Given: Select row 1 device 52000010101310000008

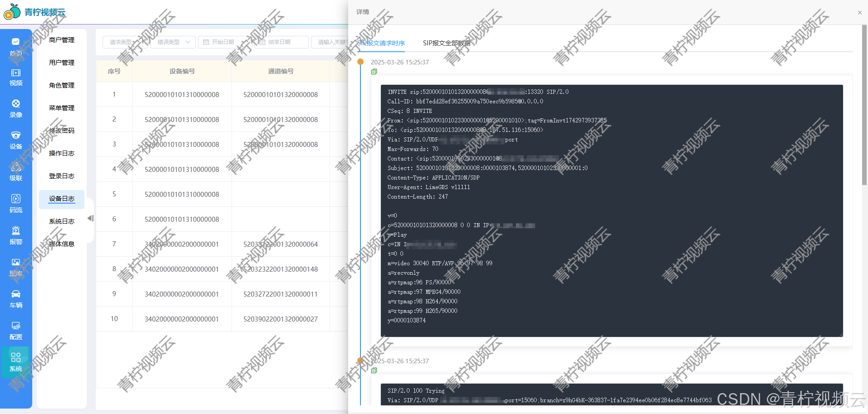Looking at the screenshot, I should click(x=182, y=95).
